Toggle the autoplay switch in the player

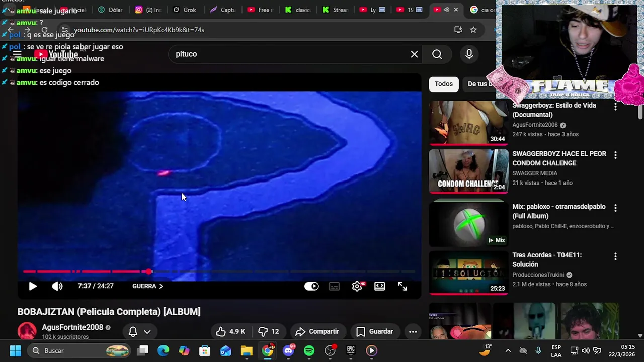[311, 286]
